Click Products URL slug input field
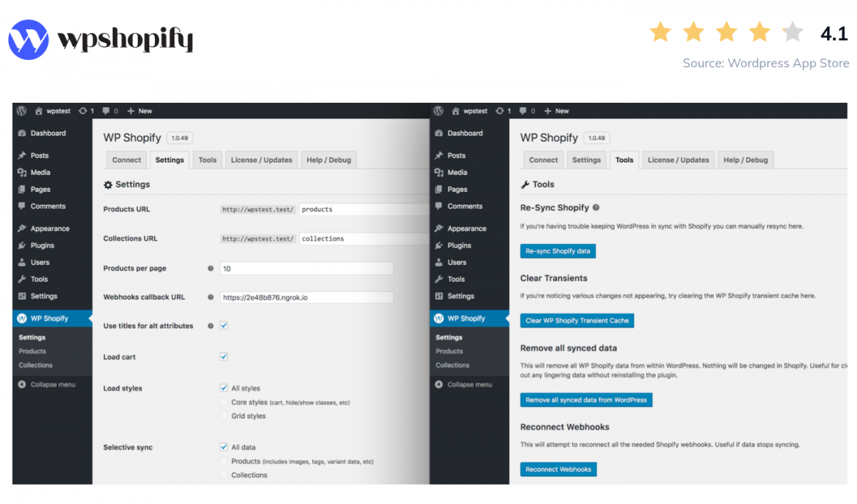Viewport: 857px width, 504px height. point(364,209)
